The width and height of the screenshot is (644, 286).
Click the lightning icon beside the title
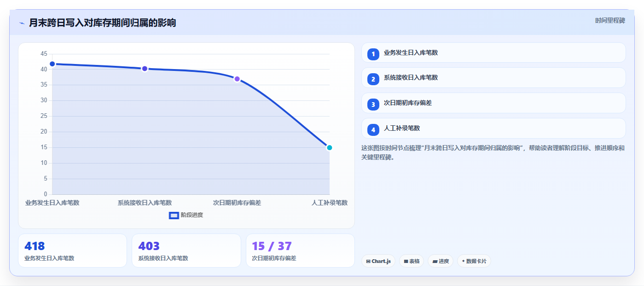click(22, 23)
